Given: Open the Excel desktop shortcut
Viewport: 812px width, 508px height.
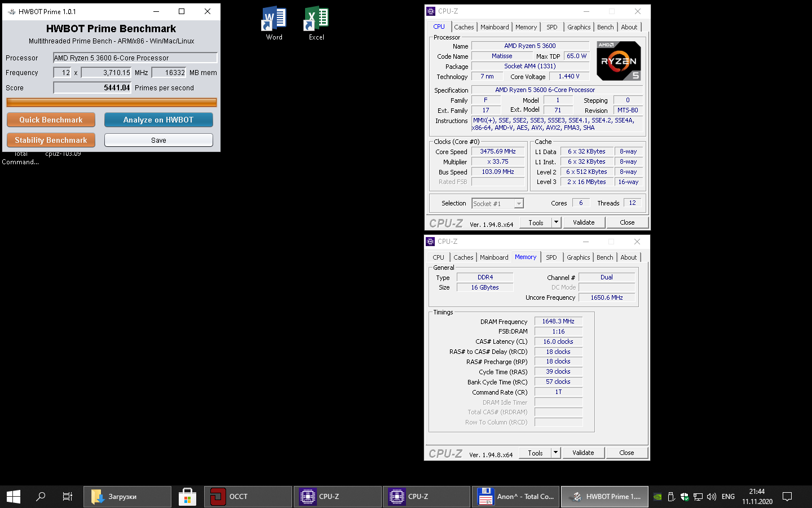Looking at the screenshot, I should coord(316,23).
